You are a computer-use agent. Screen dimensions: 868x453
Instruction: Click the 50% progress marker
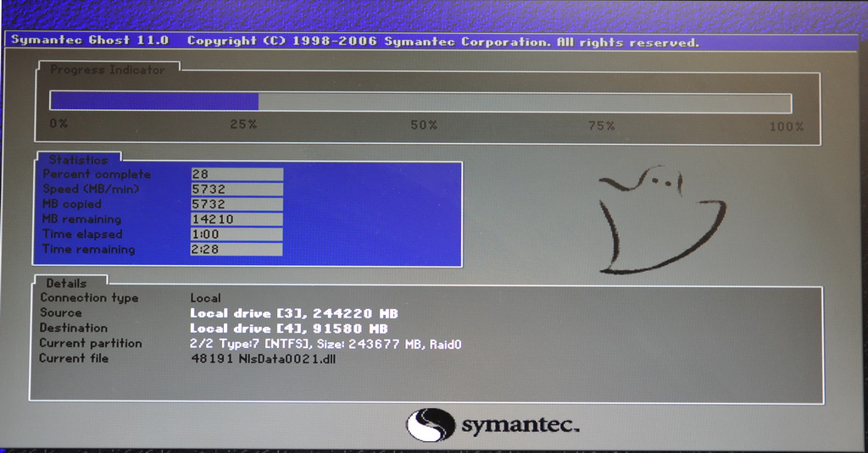(x=424, y=125)
